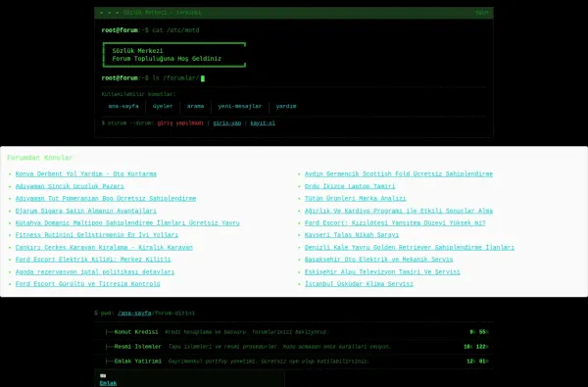Screen dimensions: 588x387
Task: Click the kayıt-ol register link
Action: coord(263,123)
